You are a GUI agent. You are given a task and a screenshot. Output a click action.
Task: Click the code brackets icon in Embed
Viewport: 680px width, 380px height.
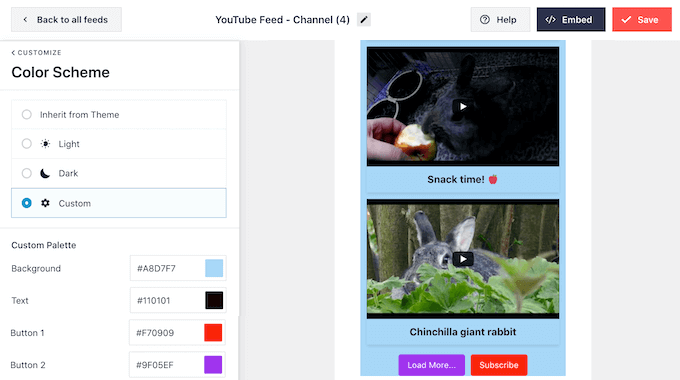(550, 20)
